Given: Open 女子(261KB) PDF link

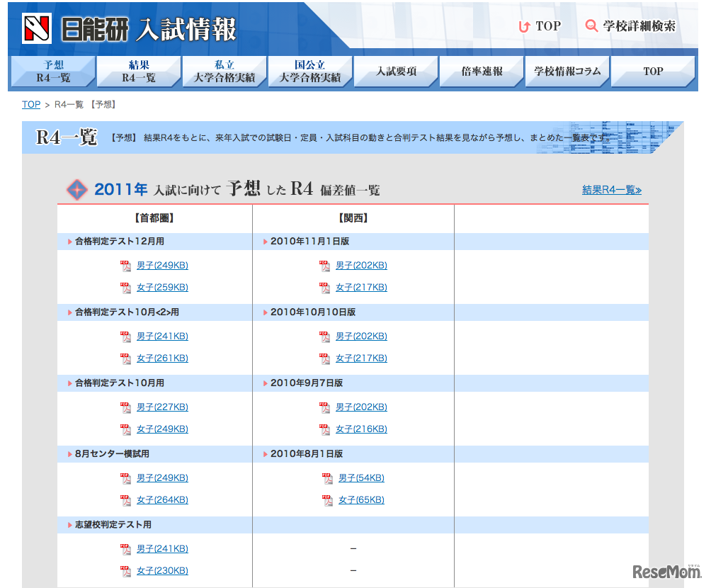Looking at the screenshot, I should click(162, 358).
